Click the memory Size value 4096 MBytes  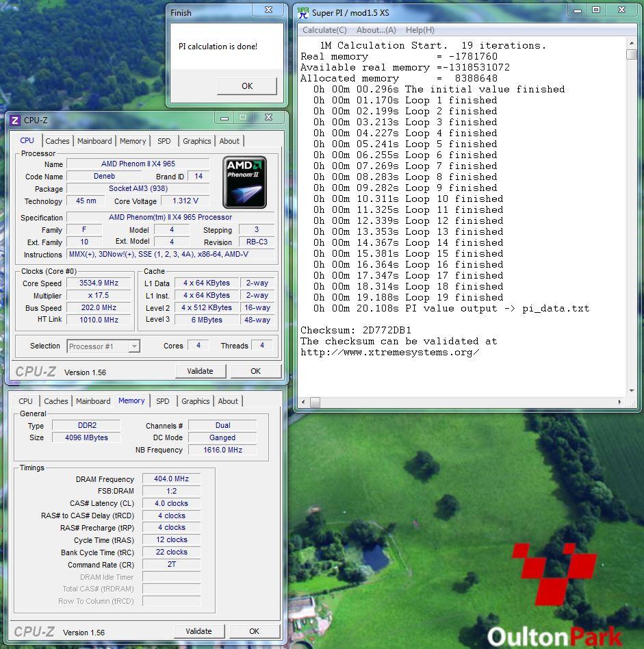(86, 437)
